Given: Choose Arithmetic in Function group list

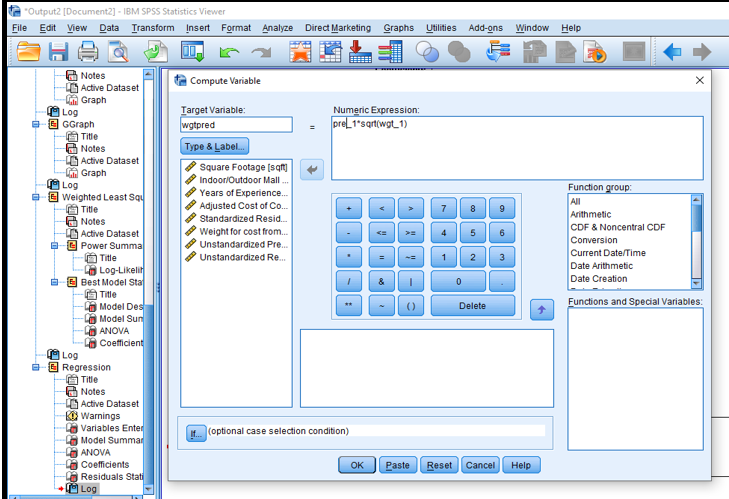Looking at the screenshot, I should pyautogui.click(x=589, y=214).
